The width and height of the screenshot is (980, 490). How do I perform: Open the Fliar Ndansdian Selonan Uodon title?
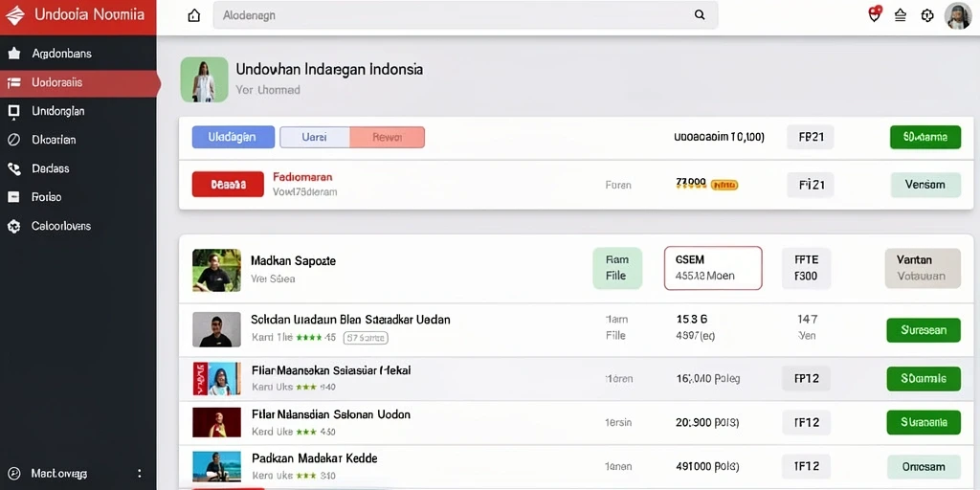(331, 413)
